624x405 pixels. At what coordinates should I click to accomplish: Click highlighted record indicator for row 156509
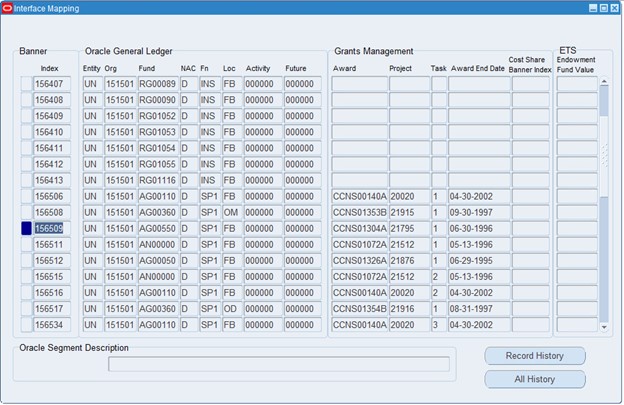pos(26,229)
